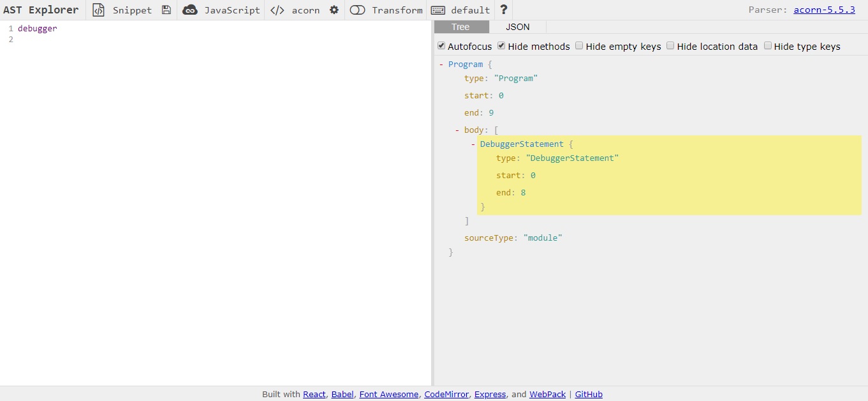This screenshot has width=868, height=401.
Task: Collapse the Program tree node
Action: click(441, 64)
